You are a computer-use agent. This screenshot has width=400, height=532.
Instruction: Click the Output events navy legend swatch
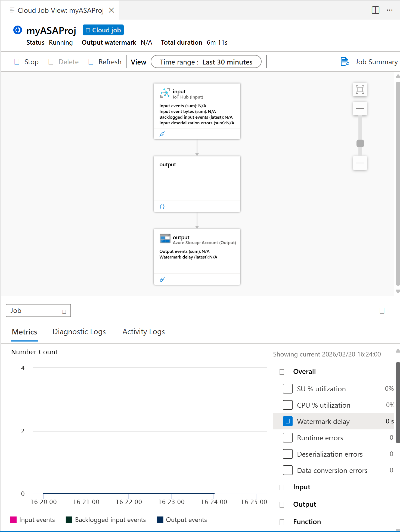coord(160,520)
